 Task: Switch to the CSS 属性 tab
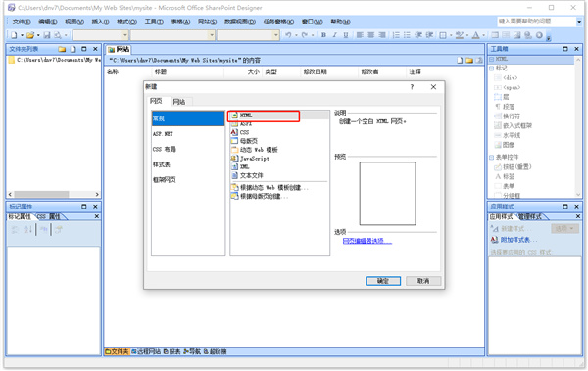coord(50,216)
